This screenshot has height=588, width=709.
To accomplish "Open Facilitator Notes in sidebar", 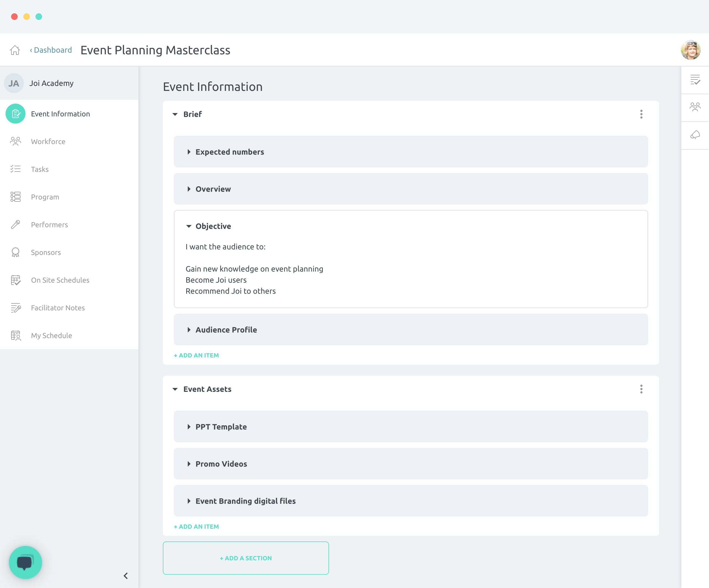I will [x=58, y=308].
